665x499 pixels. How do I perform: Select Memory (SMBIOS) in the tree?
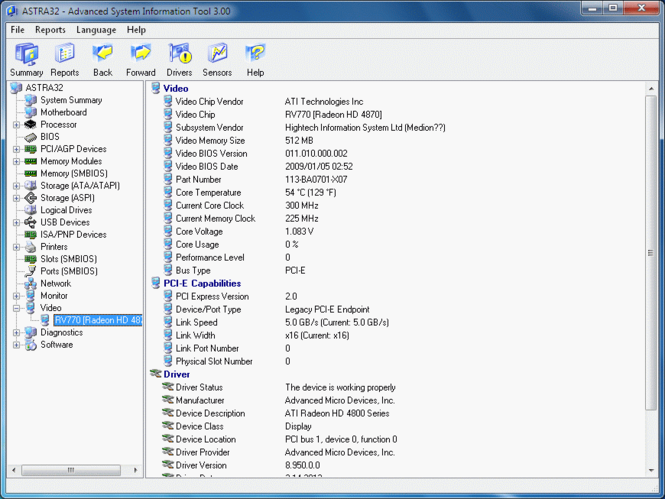[74, 173]
